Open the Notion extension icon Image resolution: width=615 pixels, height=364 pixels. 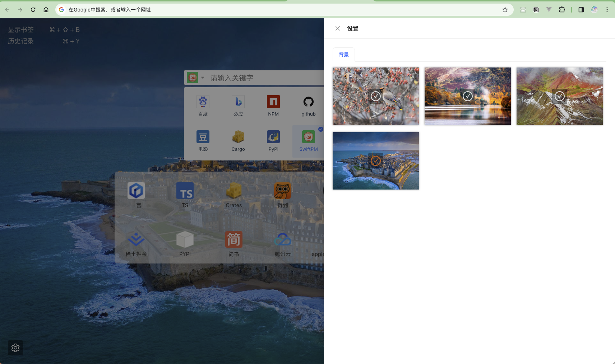tap(536, 10)
